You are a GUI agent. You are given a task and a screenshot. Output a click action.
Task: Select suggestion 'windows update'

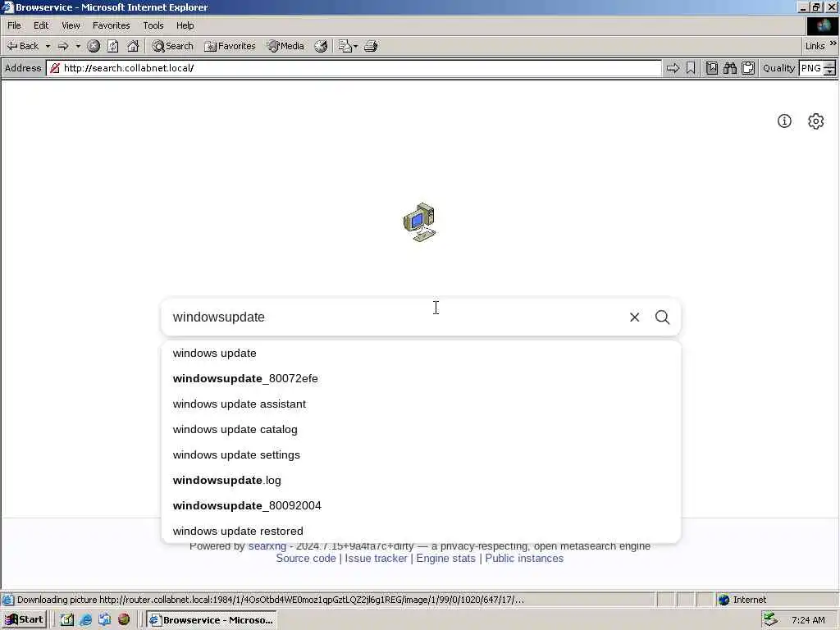[x=421, y=353]
